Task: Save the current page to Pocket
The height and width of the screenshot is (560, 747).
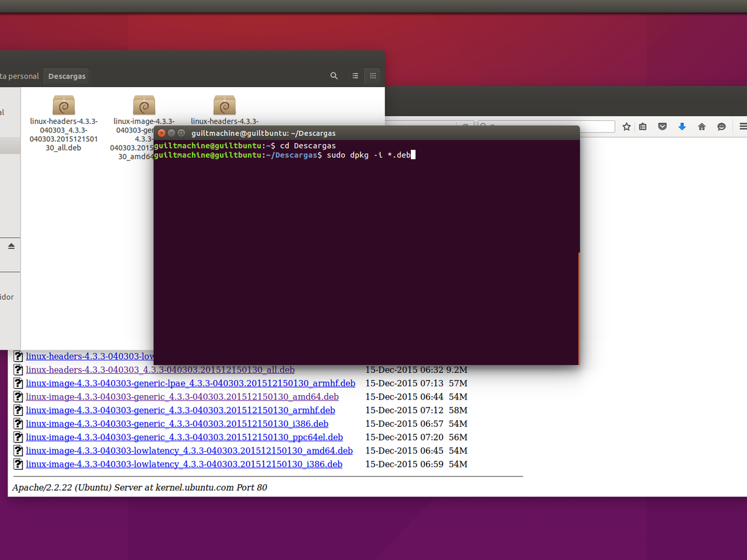Action: click(x=662, y=126)
